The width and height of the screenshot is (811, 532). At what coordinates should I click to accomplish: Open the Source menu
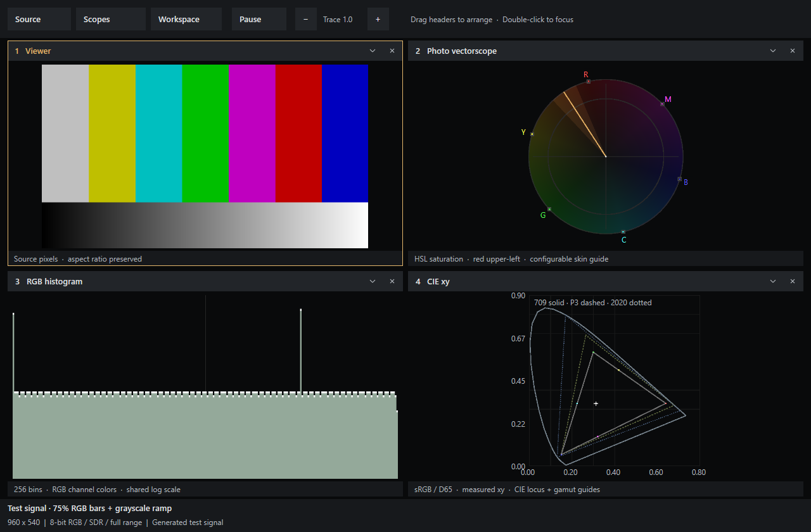(x=39, y=19)
